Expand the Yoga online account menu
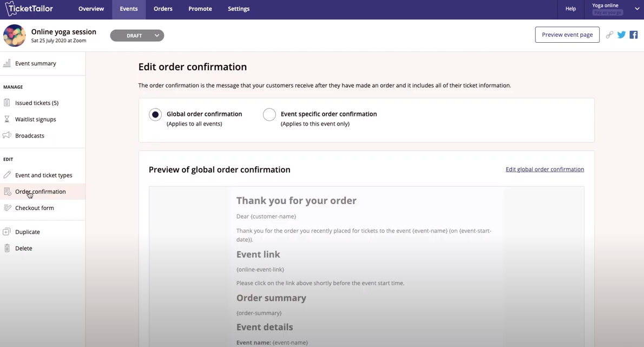Viewport: 644px width, 347px height. pos(636,9)
